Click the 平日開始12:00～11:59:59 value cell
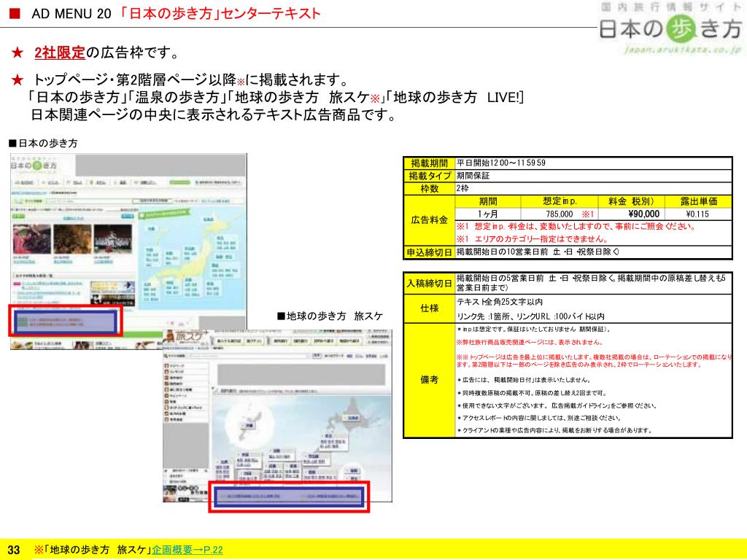 (593, 163)
